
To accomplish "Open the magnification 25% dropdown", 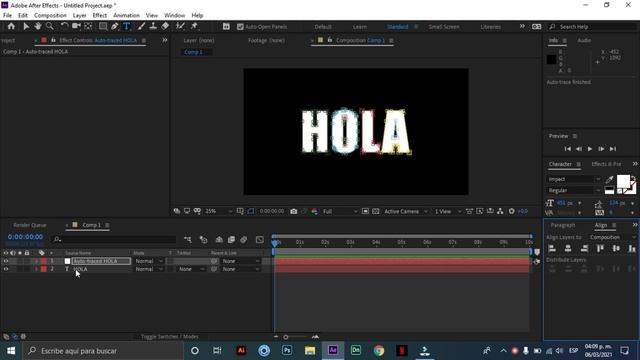I will coord(218,211).
